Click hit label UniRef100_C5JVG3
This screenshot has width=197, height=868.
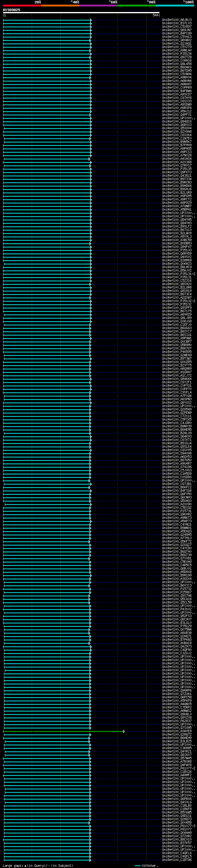tap(176, 470)
